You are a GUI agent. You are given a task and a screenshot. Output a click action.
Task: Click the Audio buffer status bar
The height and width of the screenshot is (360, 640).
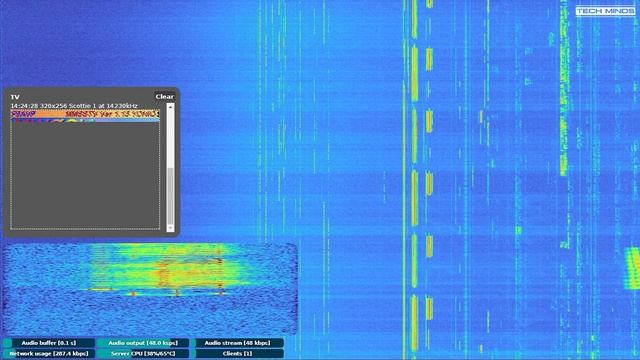49,343
